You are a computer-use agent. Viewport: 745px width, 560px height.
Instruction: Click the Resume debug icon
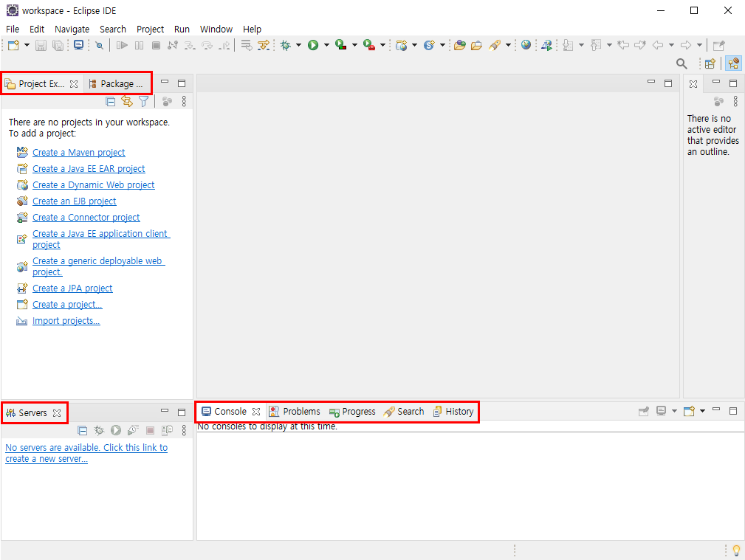click(x=122, y=45)
